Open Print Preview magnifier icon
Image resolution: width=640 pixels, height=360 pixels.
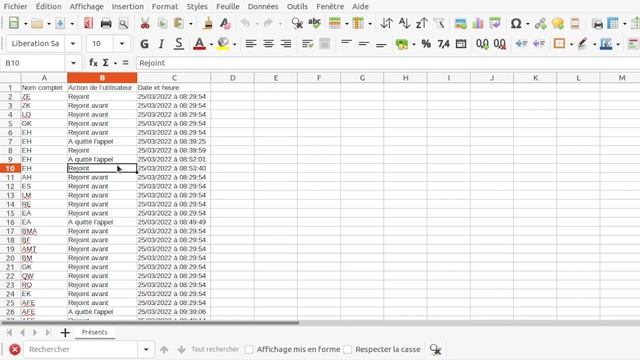tap(123, 23)
